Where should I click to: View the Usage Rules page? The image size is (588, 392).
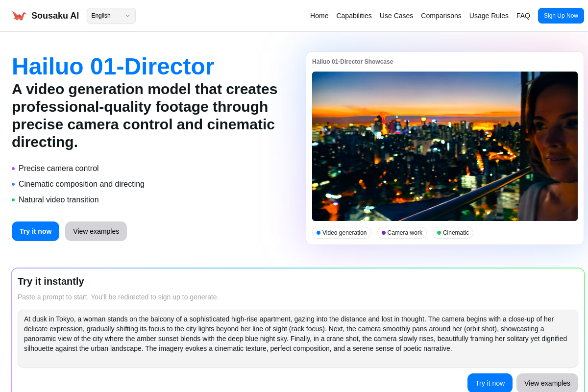(489, 16)
